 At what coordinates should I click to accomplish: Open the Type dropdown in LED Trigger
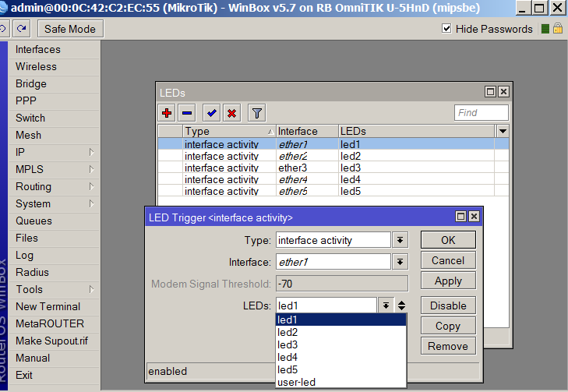[x=400, y=240]
